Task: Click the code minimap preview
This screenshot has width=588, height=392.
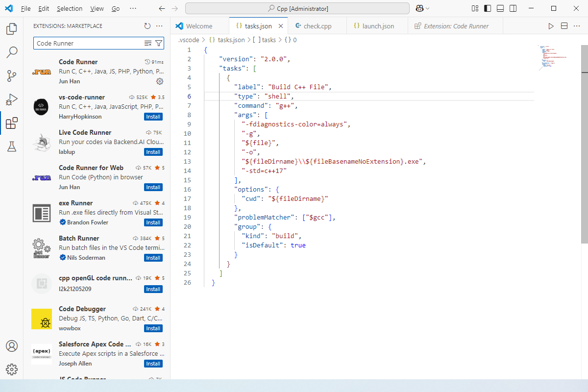Action: (552, 57)
